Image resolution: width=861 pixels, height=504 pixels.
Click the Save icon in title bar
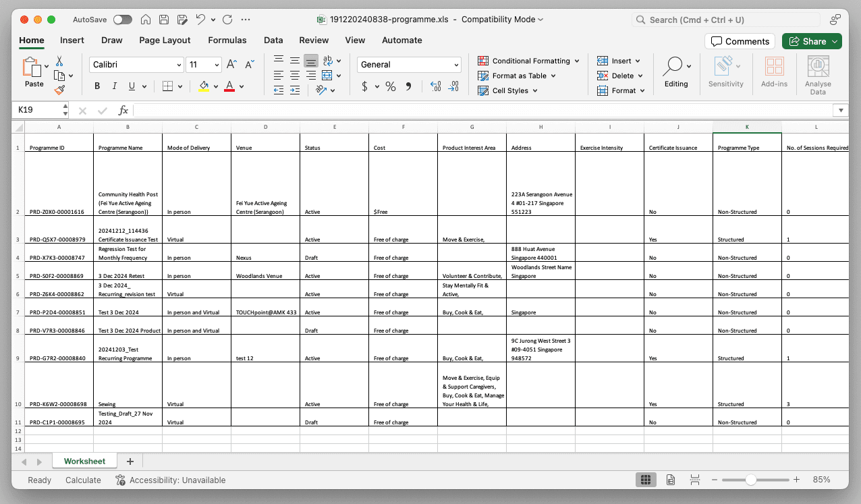(164, 20)
